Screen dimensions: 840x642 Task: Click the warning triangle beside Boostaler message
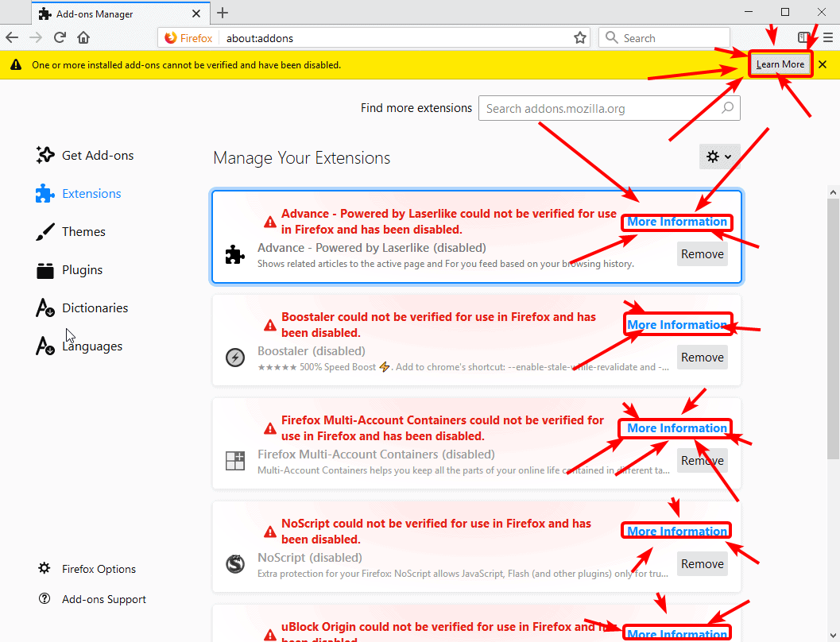[270, 325]
